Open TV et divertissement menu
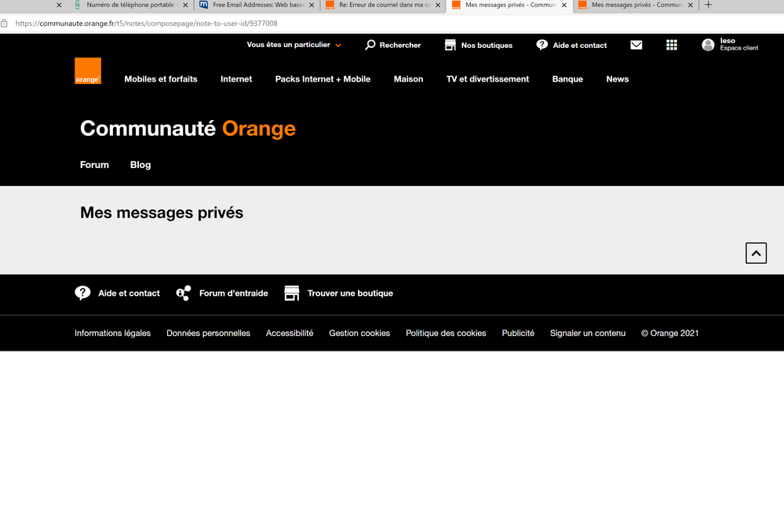This screenshot has height=532, width=784. (487, 79)
